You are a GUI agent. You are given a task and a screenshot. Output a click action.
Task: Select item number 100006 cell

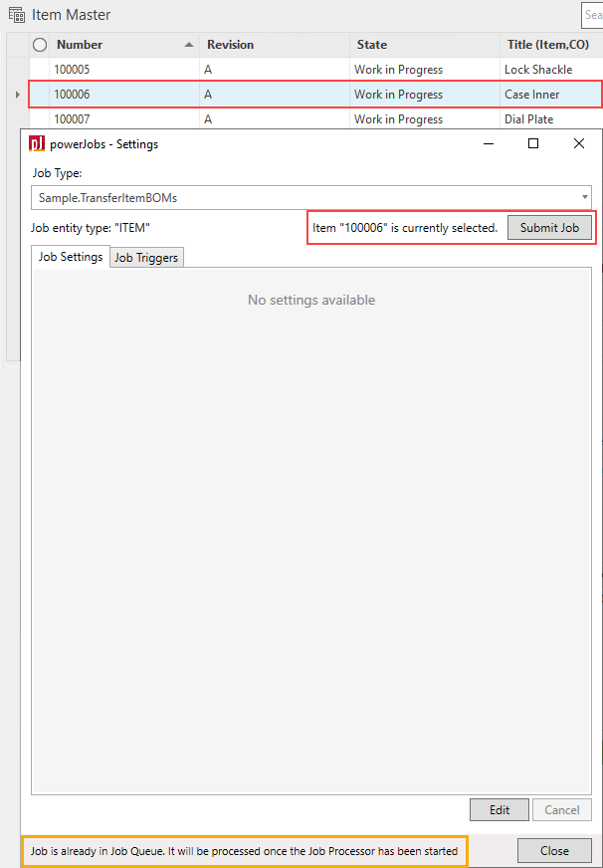pos(72,95)
